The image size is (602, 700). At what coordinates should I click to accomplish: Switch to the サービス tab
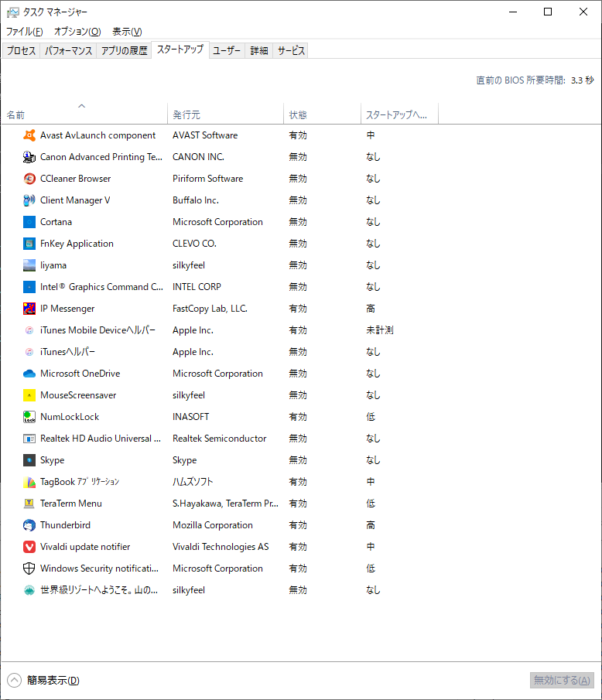tap(291, 50)
